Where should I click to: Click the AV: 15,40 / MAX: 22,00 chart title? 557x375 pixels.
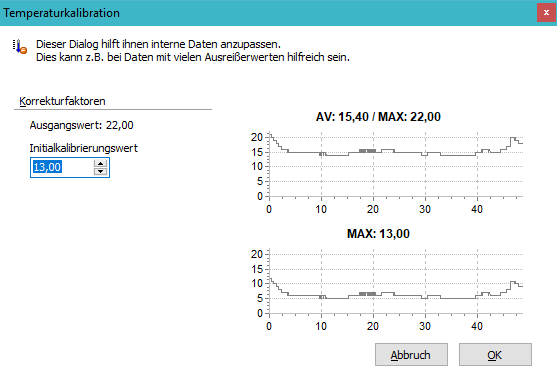click(378, 117)
